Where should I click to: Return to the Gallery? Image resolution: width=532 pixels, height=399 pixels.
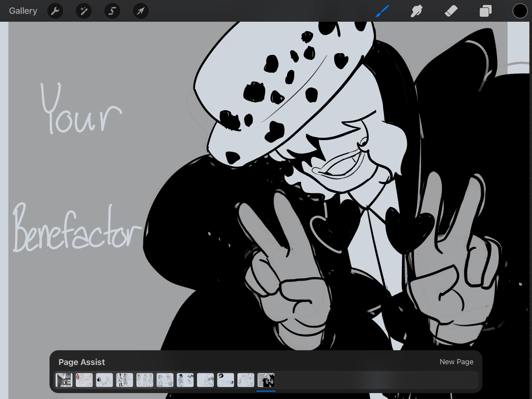23,11
